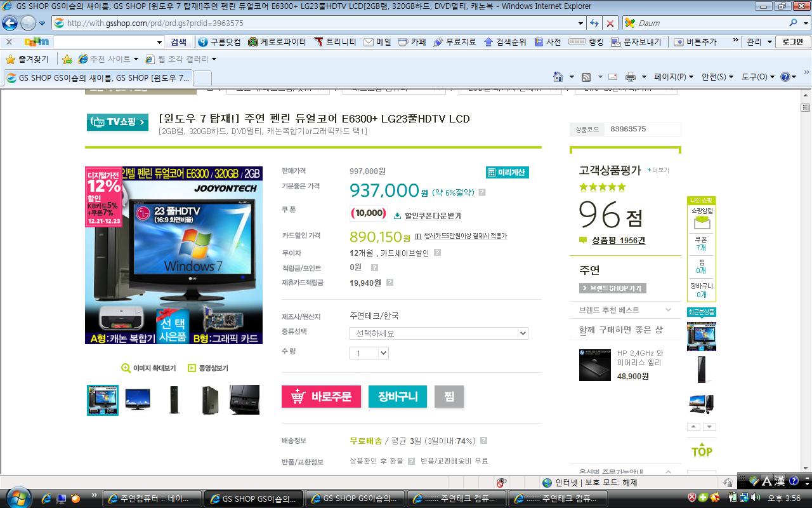Click the 장바구니 cart button
This screenshot has width=812, height=508.
pos(398,396)
